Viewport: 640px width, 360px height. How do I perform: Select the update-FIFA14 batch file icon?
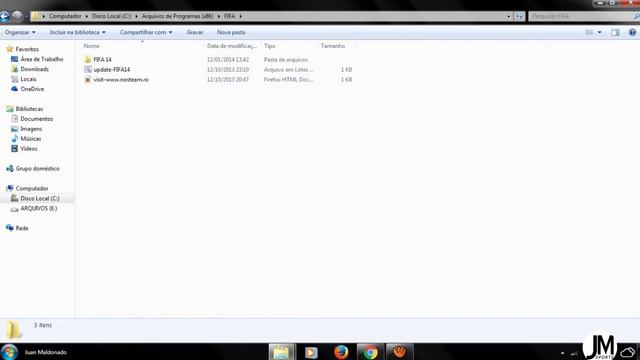click(x=88, y=70)
